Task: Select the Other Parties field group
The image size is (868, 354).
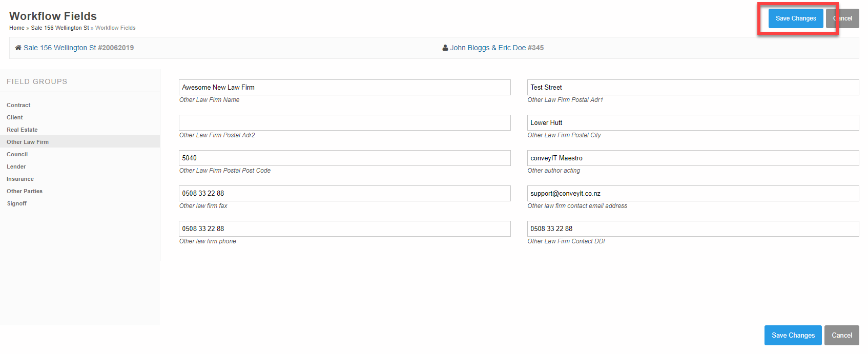Action: pyautogui.click(x=25, y=191)
